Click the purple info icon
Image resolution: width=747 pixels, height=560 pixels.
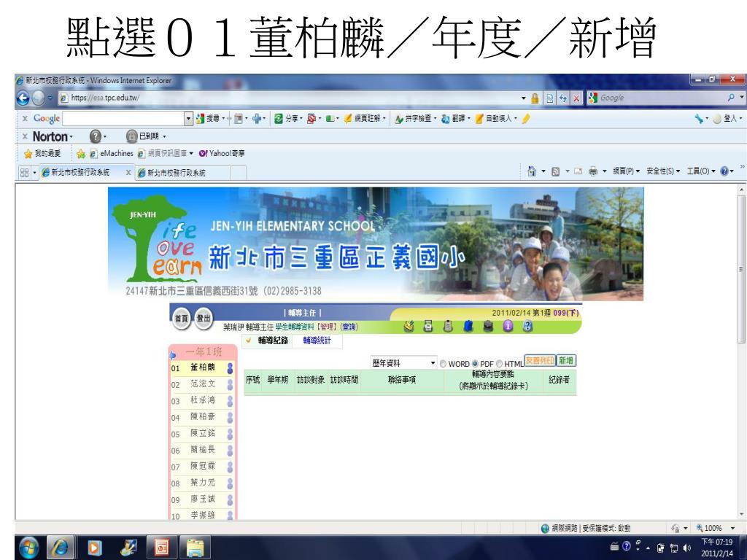pos(508,326)
